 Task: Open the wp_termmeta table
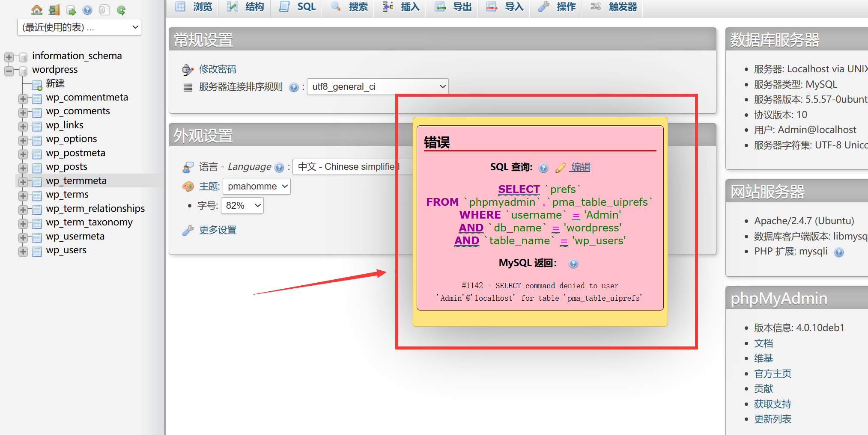coord(76,181)
